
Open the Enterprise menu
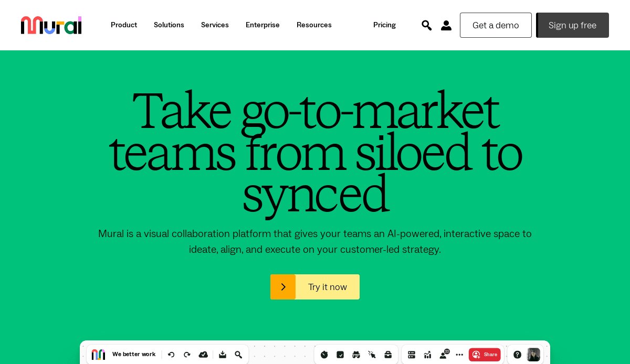(262, 25)
